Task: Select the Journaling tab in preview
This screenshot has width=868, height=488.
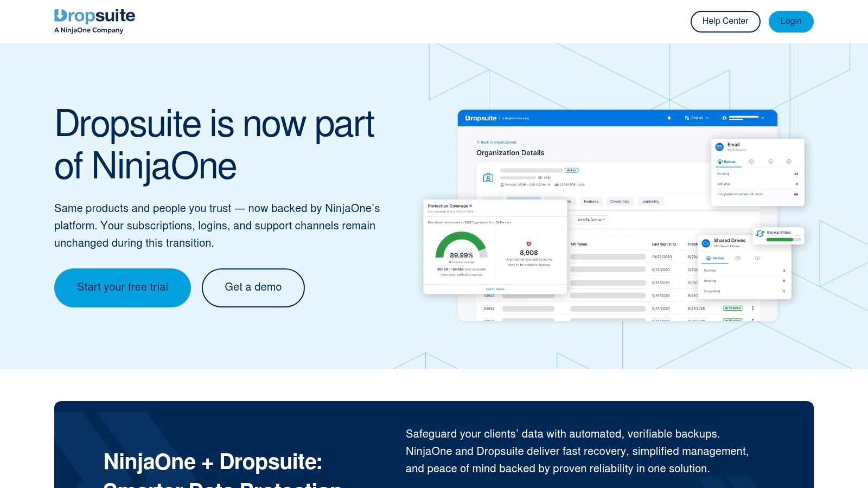Action: (650, 201)
